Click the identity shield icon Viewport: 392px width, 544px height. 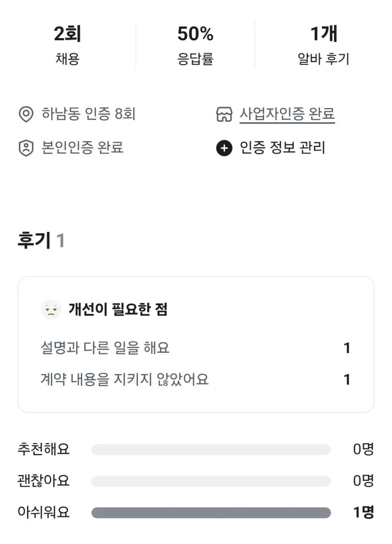click(26, 148)
